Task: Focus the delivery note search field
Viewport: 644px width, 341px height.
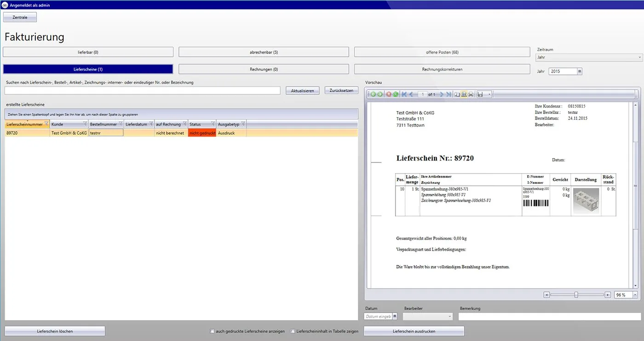Action: [143, 91]
